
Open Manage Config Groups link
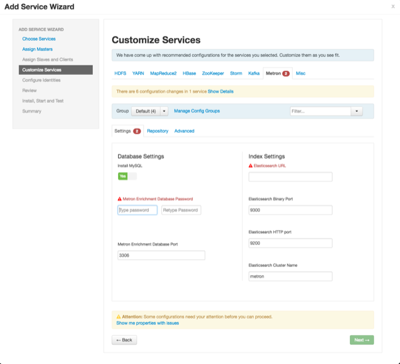(197, 111)
